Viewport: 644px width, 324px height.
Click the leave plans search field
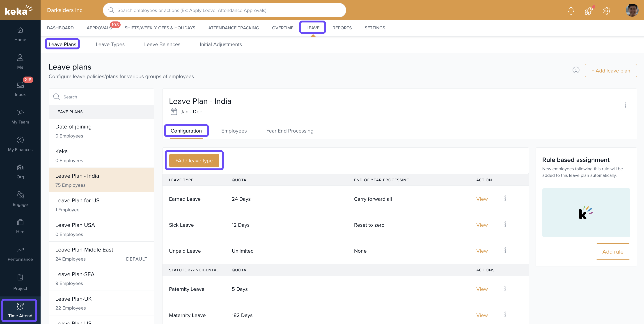105,97
